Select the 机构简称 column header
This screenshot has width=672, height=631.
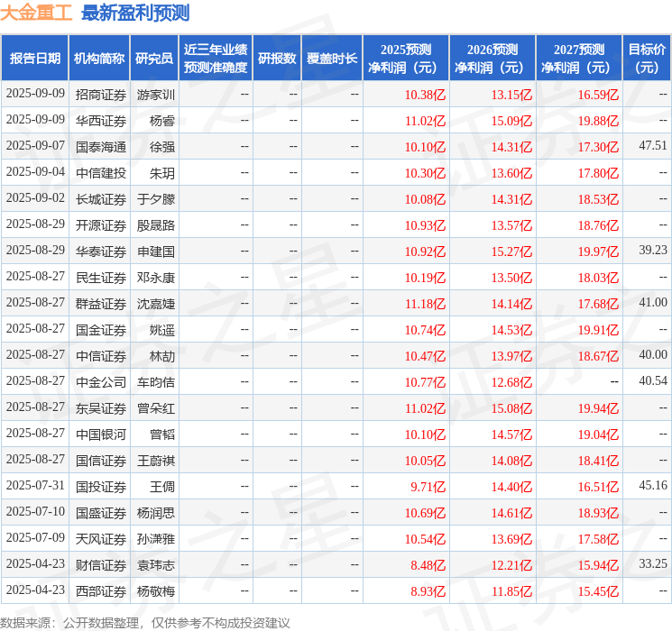[x=99, y=59]
